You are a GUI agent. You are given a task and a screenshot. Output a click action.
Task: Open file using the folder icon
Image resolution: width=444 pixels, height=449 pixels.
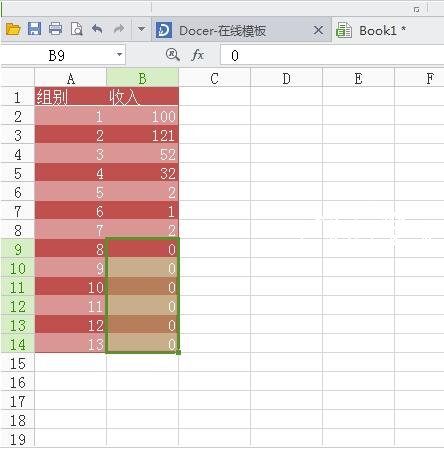pos(13,29)
